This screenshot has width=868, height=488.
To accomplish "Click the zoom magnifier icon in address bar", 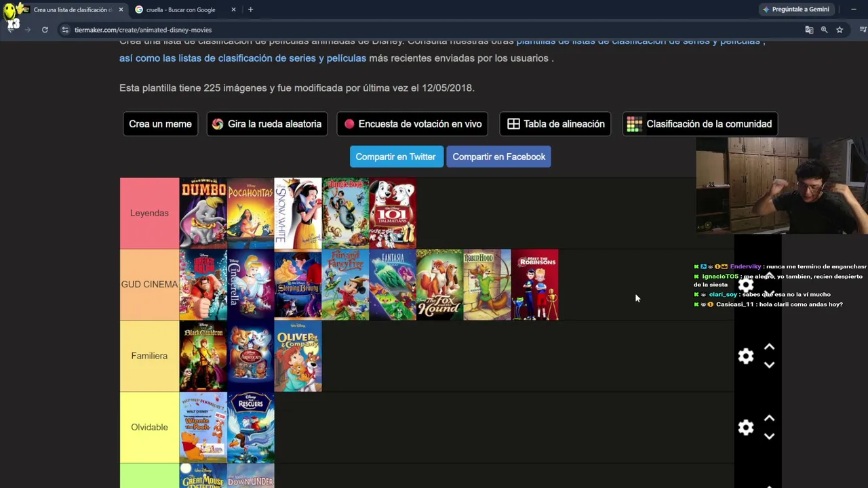I will 824,30.
